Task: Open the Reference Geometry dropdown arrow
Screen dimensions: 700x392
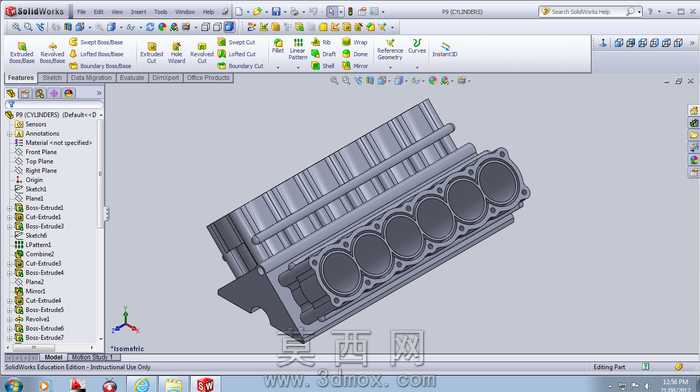Action: [x=390, y=68]
